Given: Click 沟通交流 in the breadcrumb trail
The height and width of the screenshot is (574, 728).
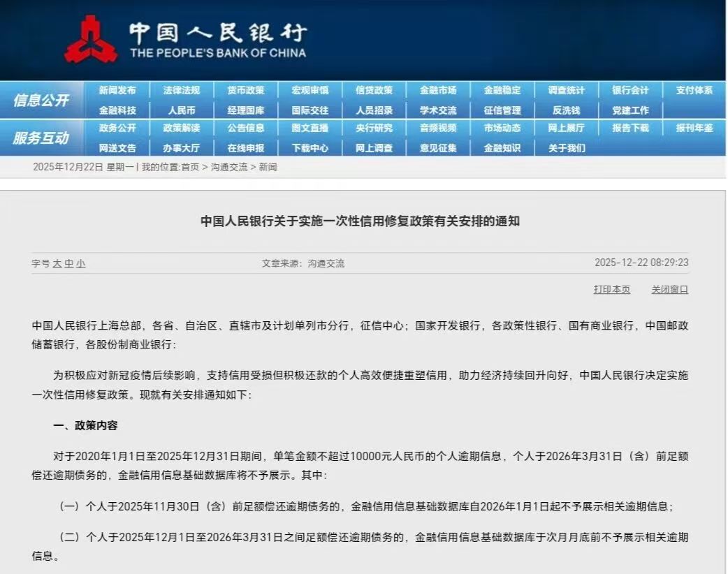Looking at the screenshot, I should click(229, 168).
